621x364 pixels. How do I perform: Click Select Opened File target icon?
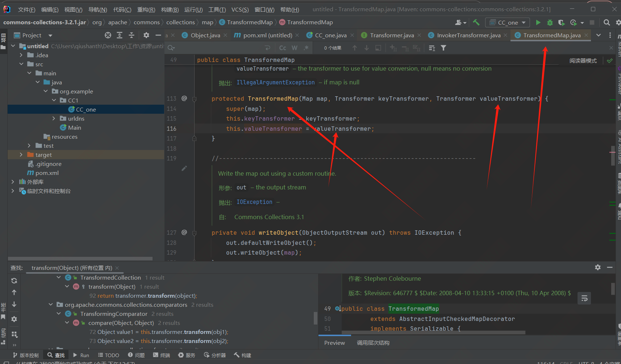pyautogui.click(x=108, y=35)
